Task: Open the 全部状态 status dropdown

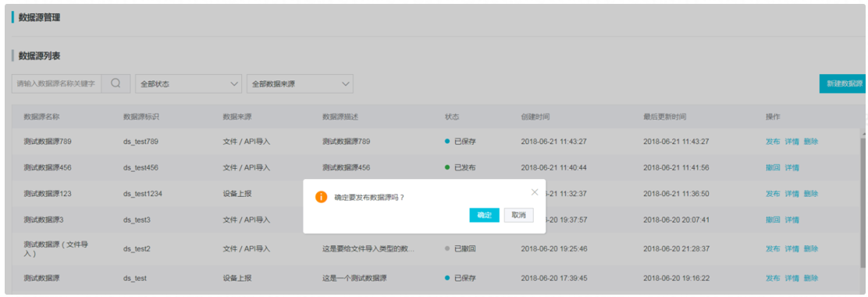Action: coord(189,84)
